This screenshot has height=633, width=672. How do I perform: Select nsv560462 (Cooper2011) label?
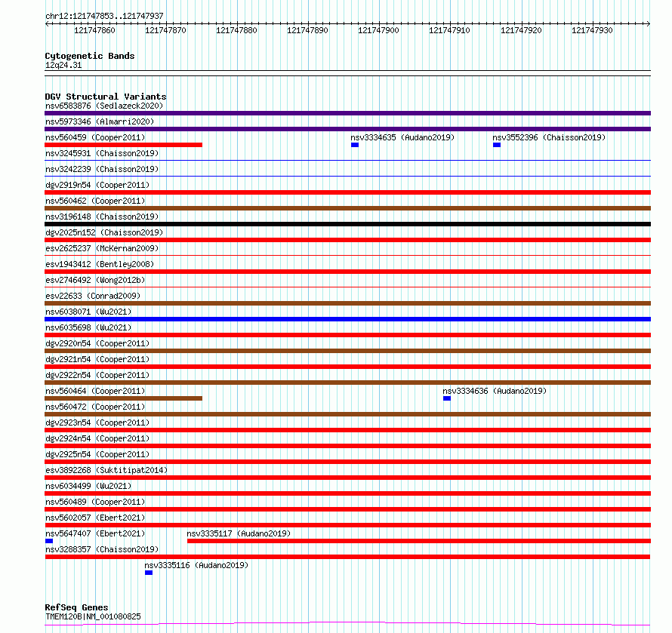pyautogui.click(x=95, y=201)
